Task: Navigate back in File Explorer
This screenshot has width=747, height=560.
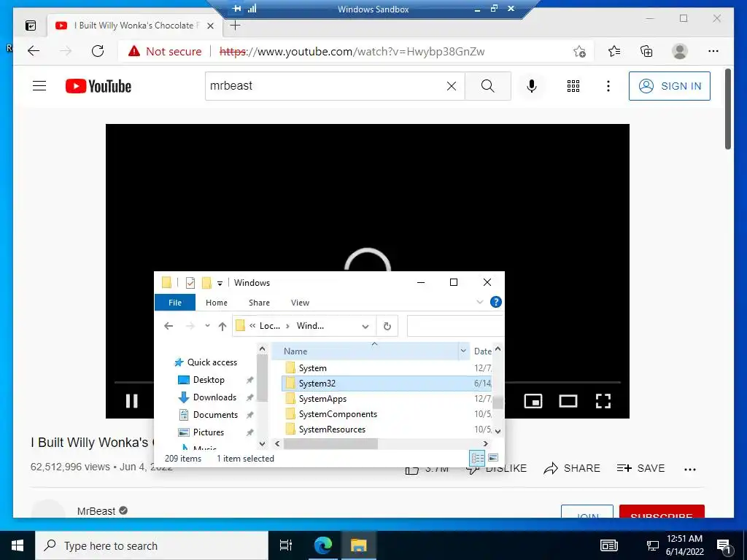Action: [x=169, y=326]
